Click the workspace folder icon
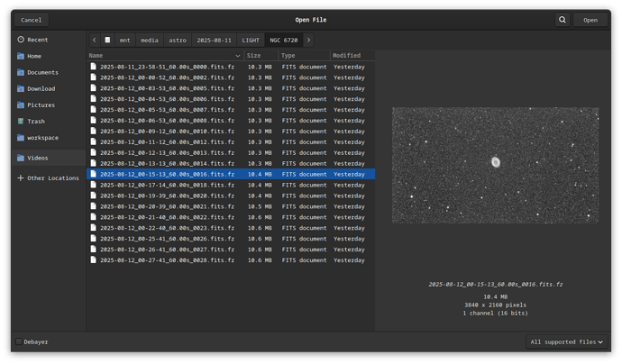 [21, 138]
